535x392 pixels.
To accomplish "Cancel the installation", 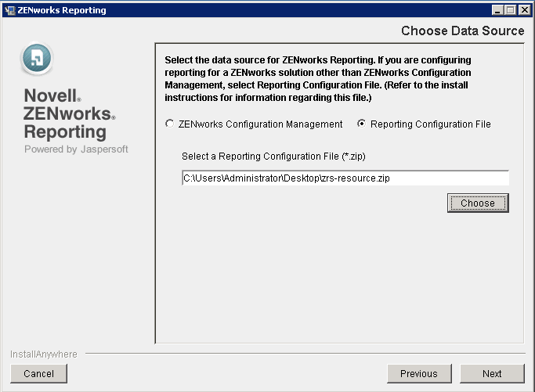I will click(38, 374).
